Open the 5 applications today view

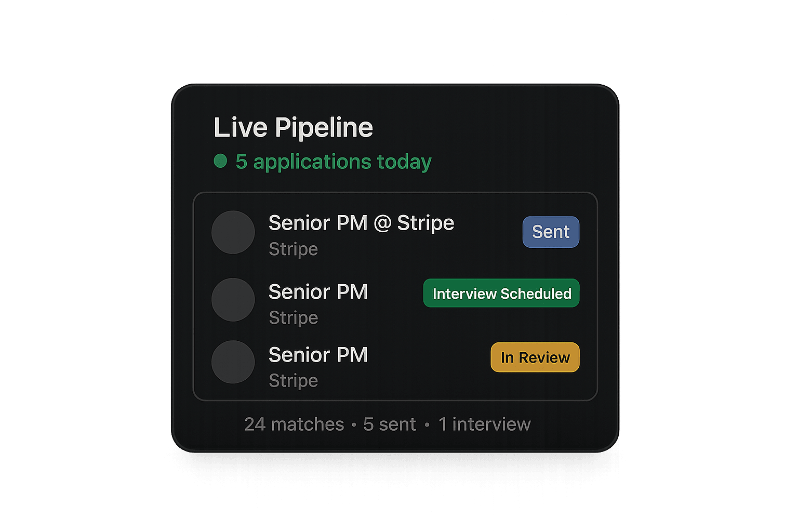(332, 162)
